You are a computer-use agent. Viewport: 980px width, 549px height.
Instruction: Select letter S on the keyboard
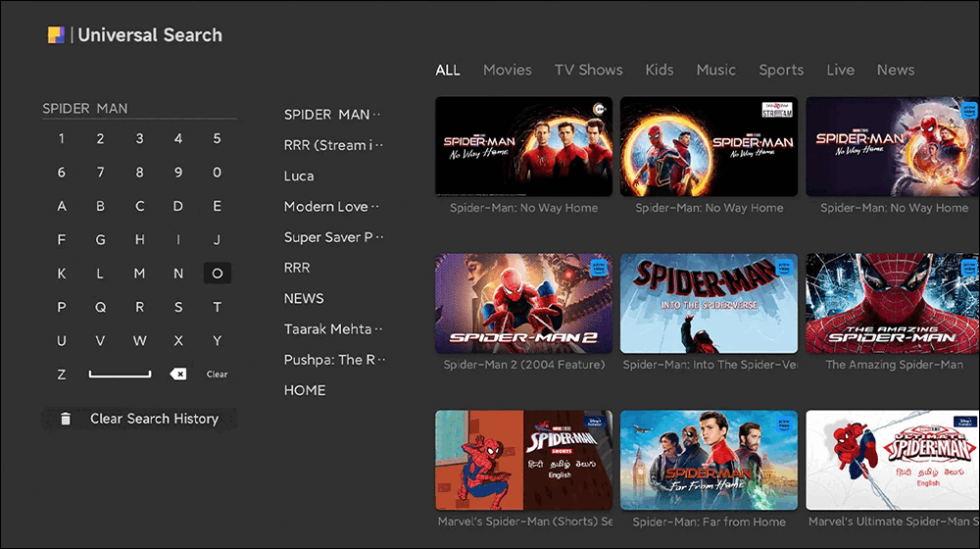pyautogui.click(x=178, y=307)
